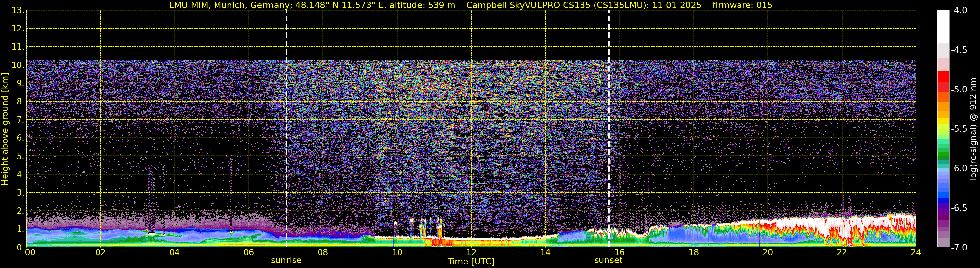Click the time tick label '16'

point(619,252)
